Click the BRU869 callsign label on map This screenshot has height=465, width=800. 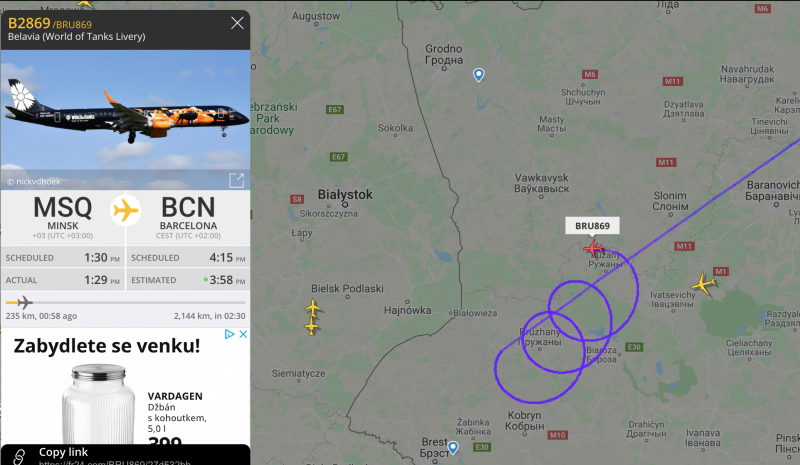pos(592,226)
